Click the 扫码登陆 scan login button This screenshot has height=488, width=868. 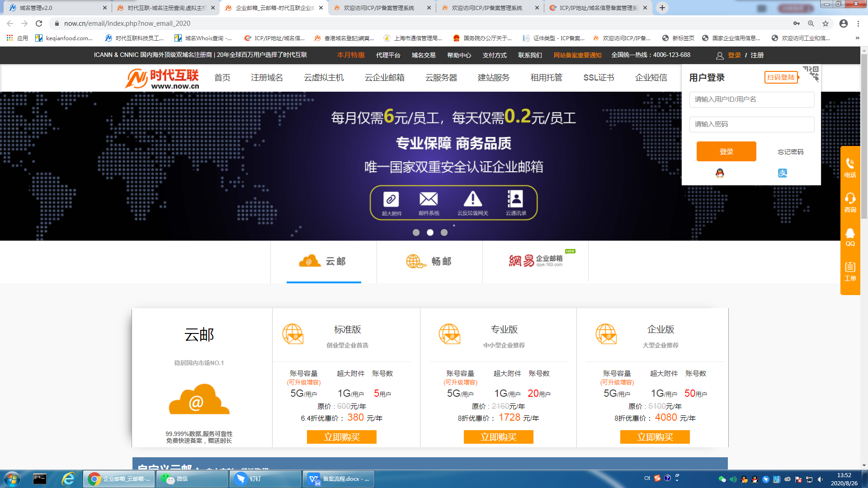click(781, 77)
